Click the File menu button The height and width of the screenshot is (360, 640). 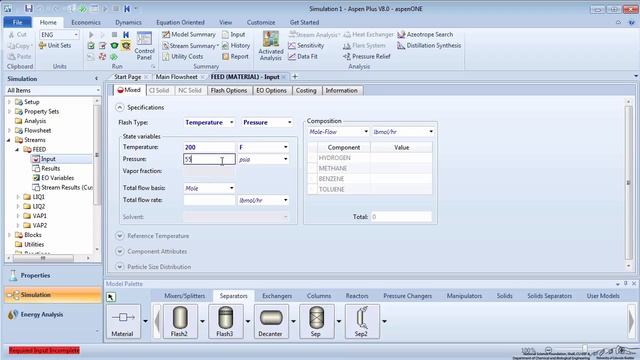[18, 22]
